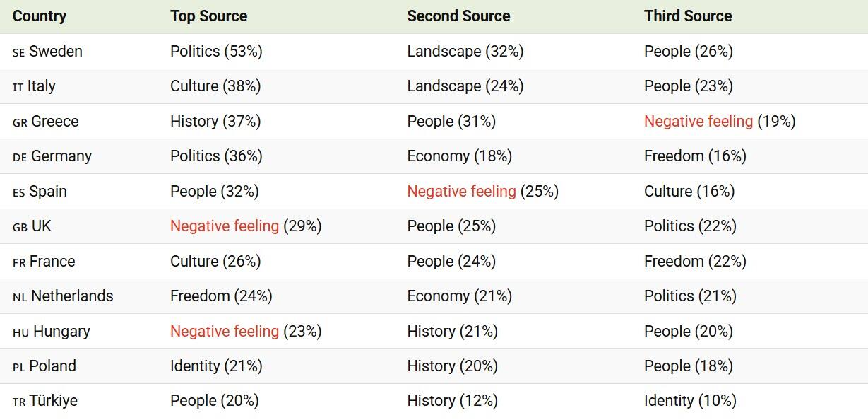The image size is (868, 420).
Task: Click Spain's red Negative feeling text
Action: point(461,192)
